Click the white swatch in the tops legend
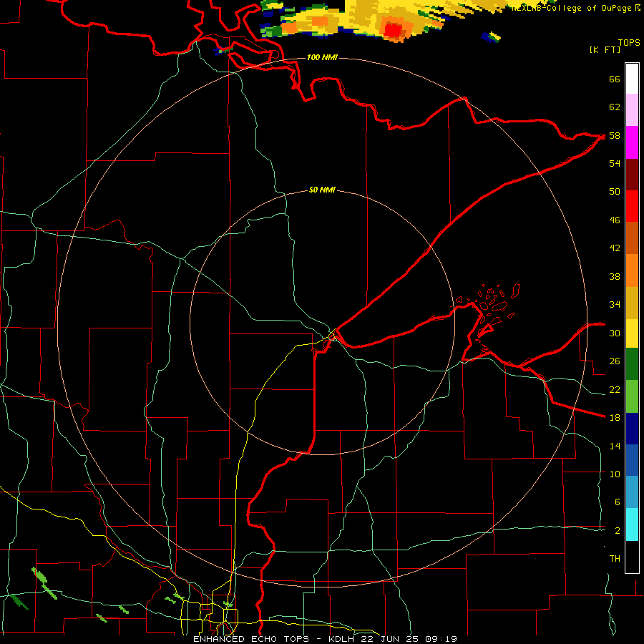 [632, 79]
